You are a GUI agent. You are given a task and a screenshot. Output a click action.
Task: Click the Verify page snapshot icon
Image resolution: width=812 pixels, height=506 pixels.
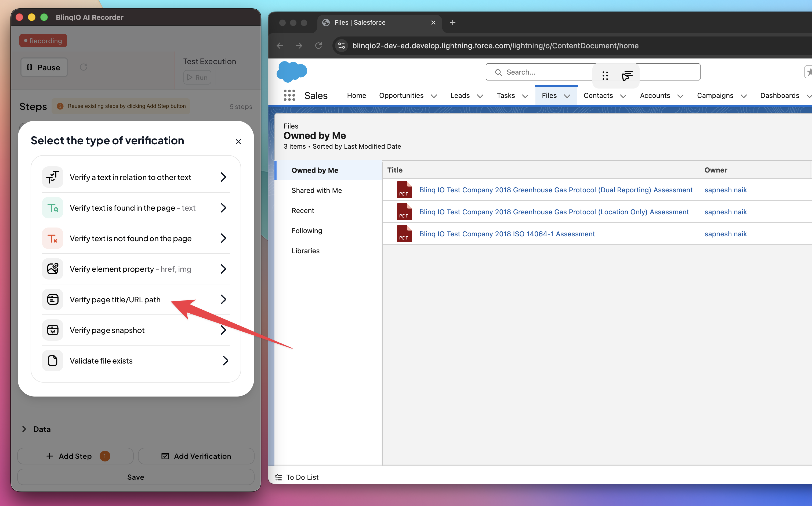click(x=53, y=330)
